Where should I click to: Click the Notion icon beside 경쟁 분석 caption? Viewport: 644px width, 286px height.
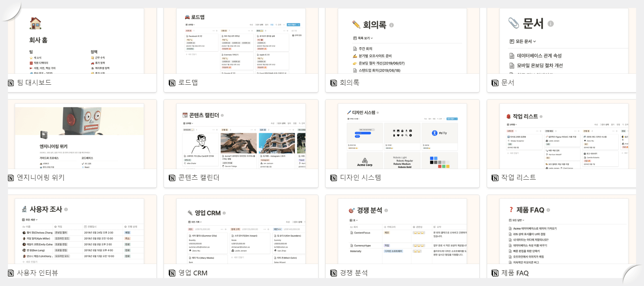(333, 273)
